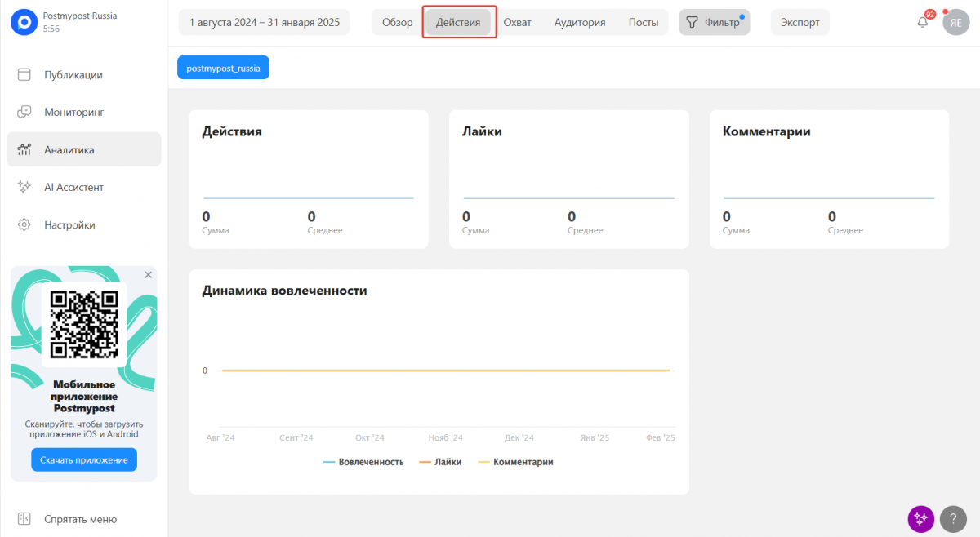Image resolution: width=980 pixels, height=537 pixels.
Task: Collapse sidebar with Спрятать меню
Action: pos(80,519)
